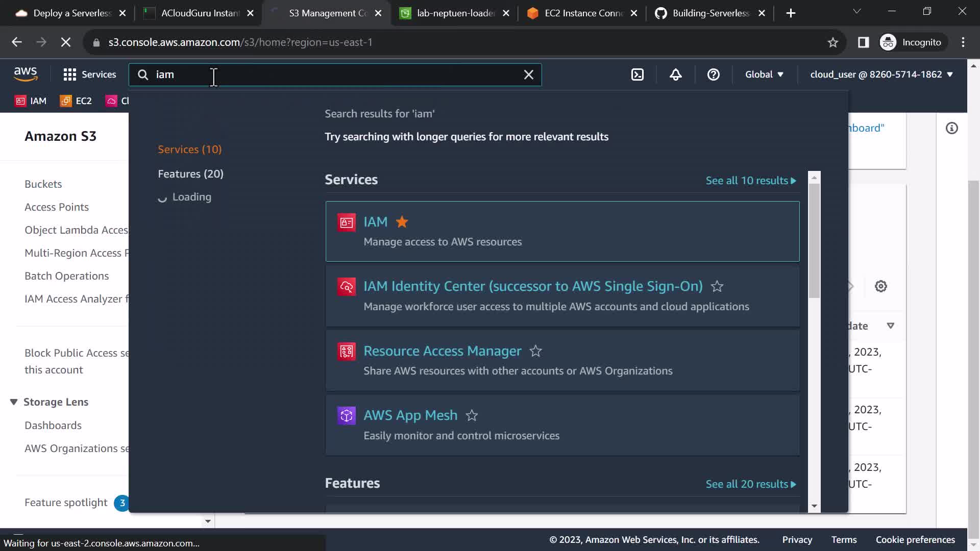The height and width of the screenshot is (551, 980).
Task: Click the table preferences gear icon
Action: click(880, 286)
